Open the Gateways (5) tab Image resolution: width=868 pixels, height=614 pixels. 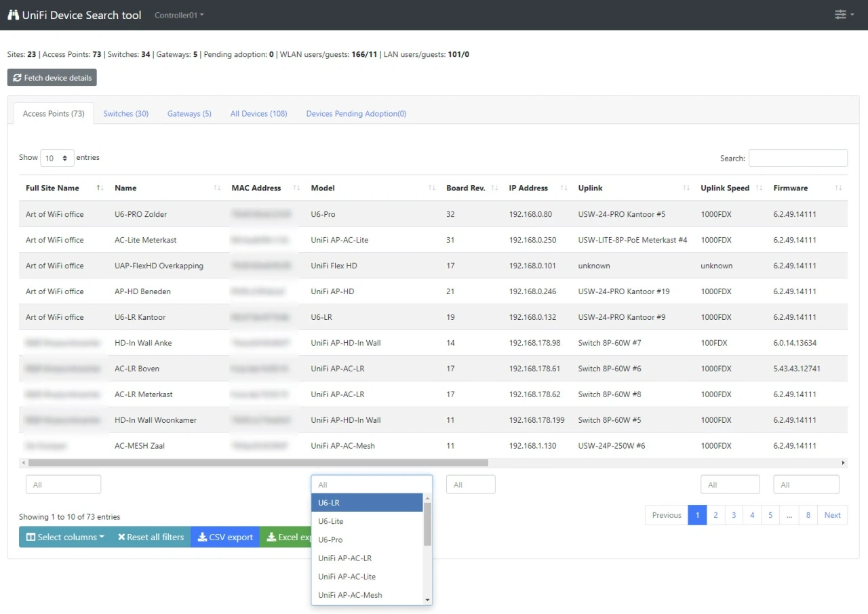(x=189, y=113)
